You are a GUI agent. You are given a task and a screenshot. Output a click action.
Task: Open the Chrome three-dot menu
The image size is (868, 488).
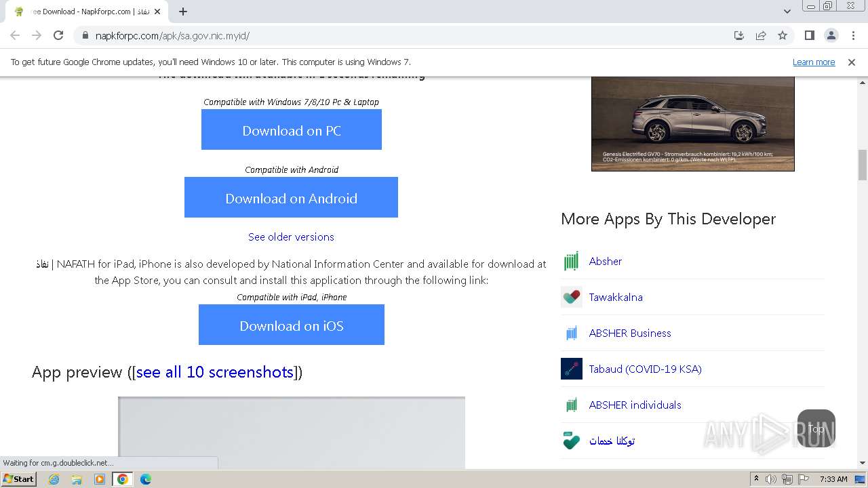[853, 35]
